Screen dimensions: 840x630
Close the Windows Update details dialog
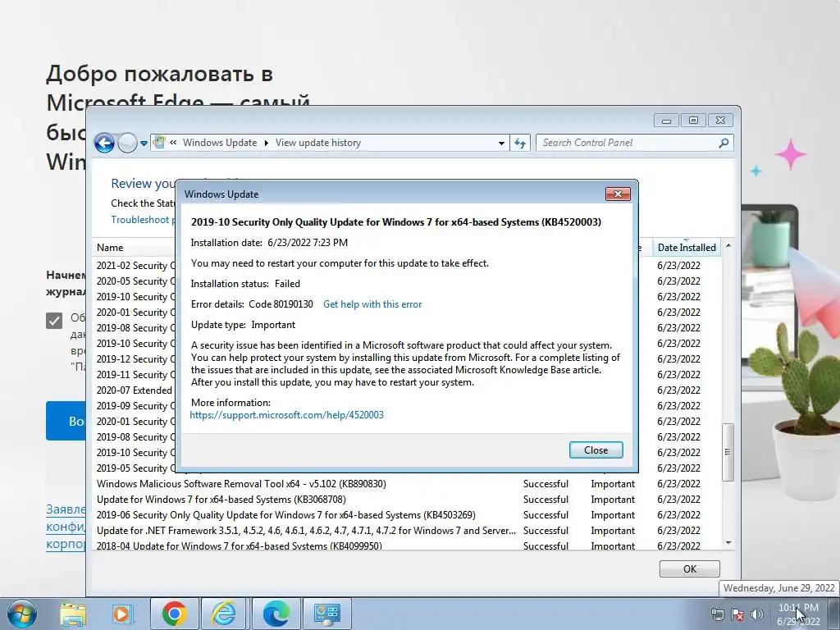596,450
